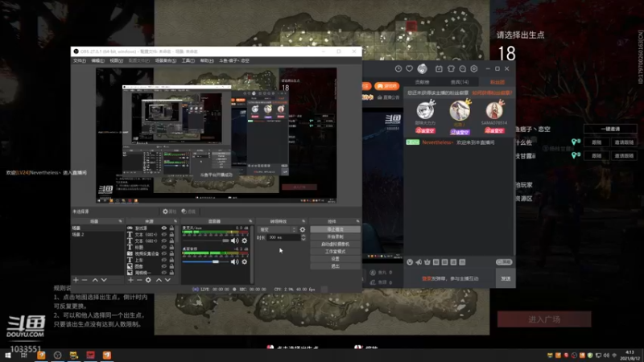Remove the selected source with minus icon
Viewport: 644px width, 362px height.
[x=139, y=280]
